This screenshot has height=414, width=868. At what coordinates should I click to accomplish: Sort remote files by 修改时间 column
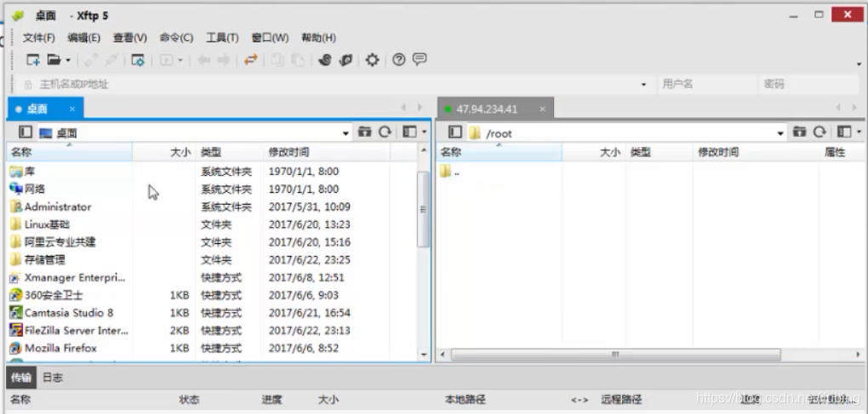(x=756, y=152)
